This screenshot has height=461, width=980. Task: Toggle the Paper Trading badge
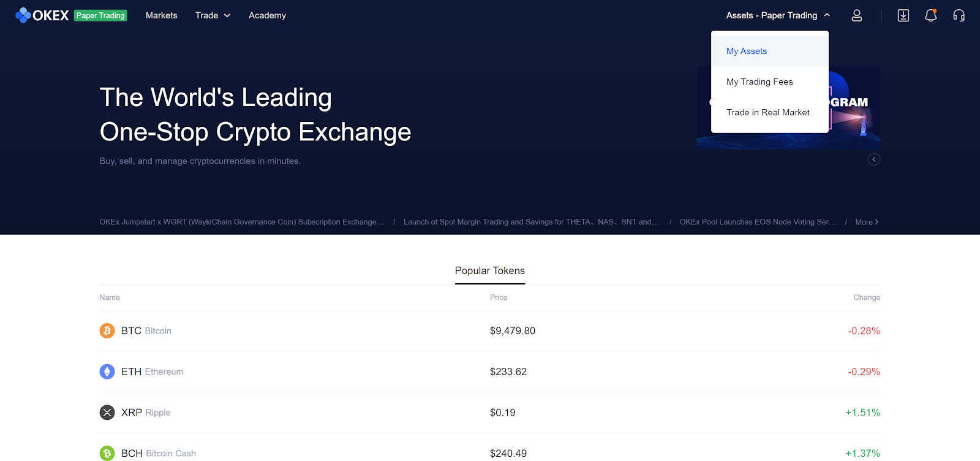pyautogui.click(x=101, y=15)
